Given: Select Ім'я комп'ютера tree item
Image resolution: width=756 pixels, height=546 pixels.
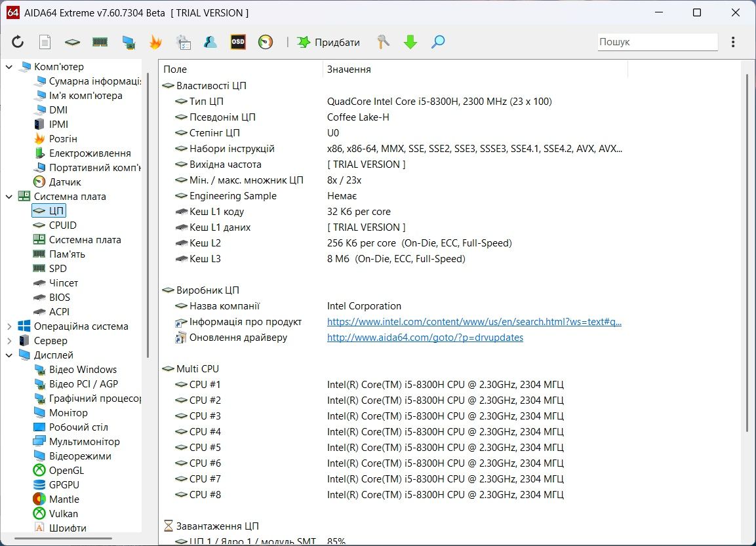Looking at the screenshot, I should (x=79, y=96).
